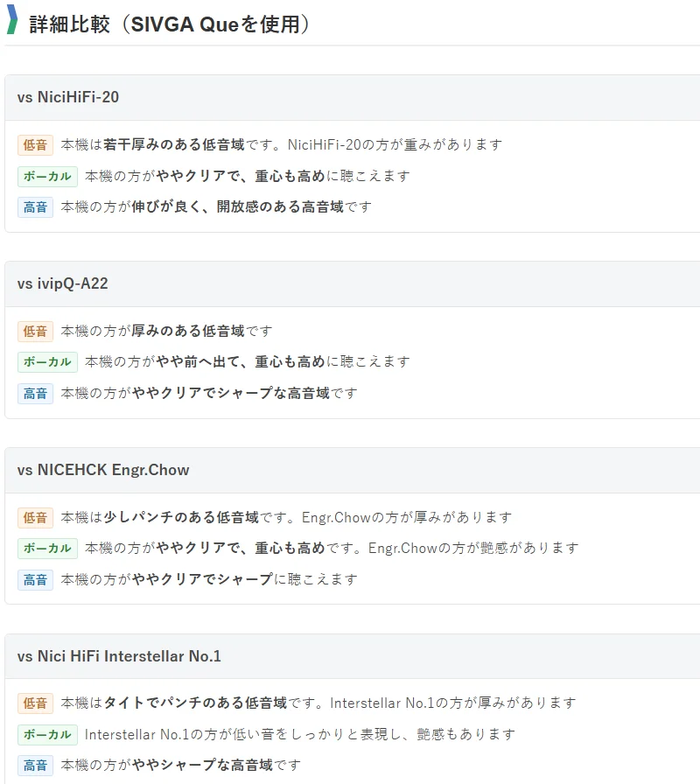
Task: Click the ボーカル tag in the ivipQ-A22 card
Action: click(x=47, y=362)
